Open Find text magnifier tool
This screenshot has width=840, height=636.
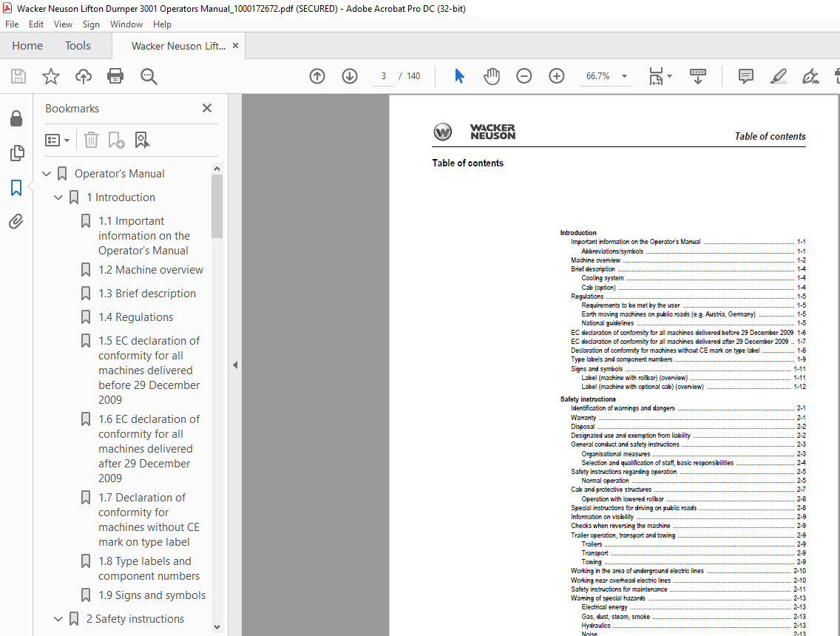tap(149, 76)
